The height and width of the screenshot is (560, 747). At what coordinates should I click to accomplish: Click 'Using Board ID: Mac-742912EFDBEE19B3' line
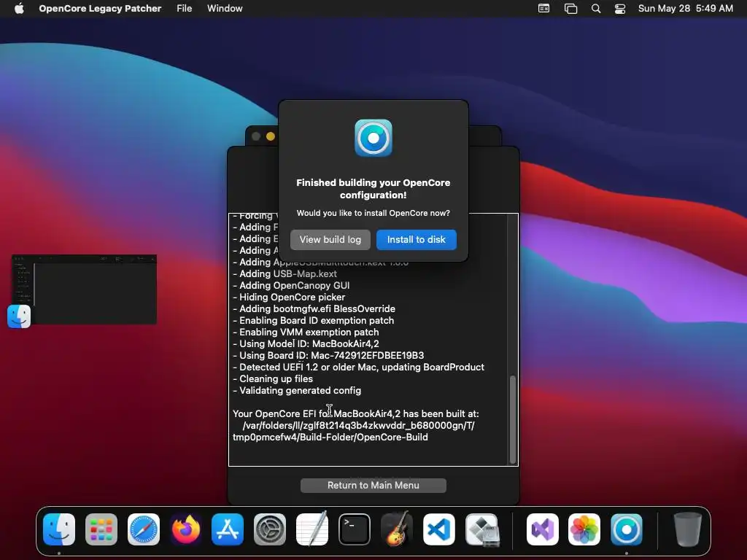(328, 355)
